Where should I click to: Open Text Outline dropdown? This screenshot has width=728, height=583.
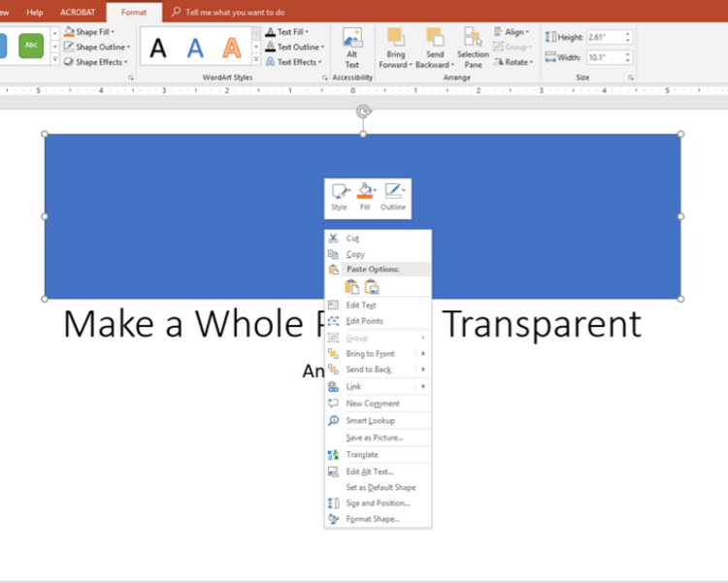tap(295, 47)
